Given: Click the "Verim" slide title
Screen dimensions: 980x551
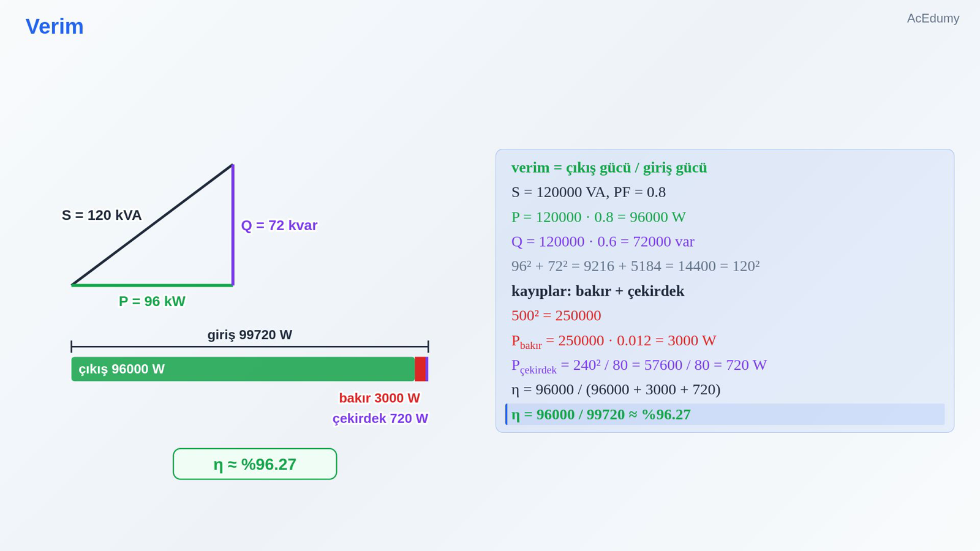Looking at the screenshot, I should click(55, 26).
